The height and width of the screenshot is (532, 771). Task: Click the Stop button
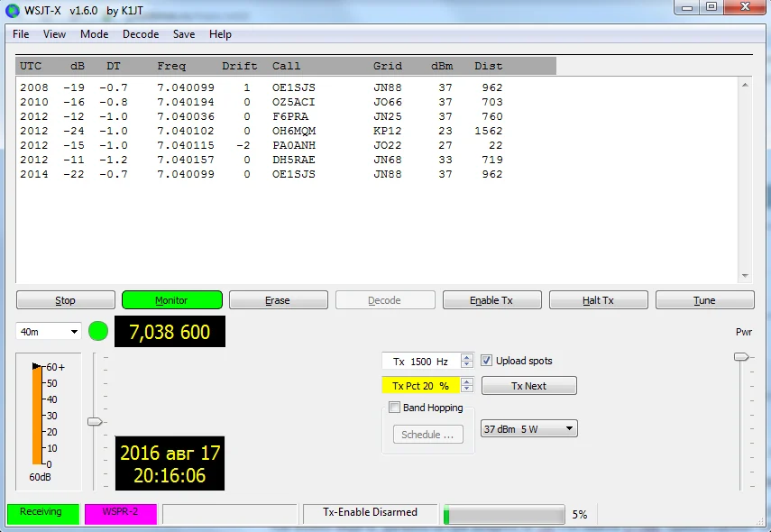pos(66,300)
